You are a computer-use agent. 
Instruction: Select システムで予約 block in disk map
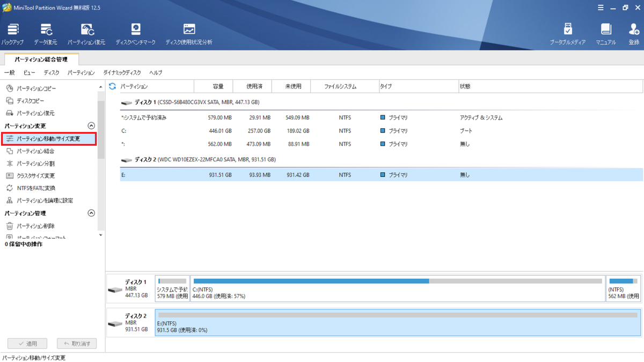172,289
